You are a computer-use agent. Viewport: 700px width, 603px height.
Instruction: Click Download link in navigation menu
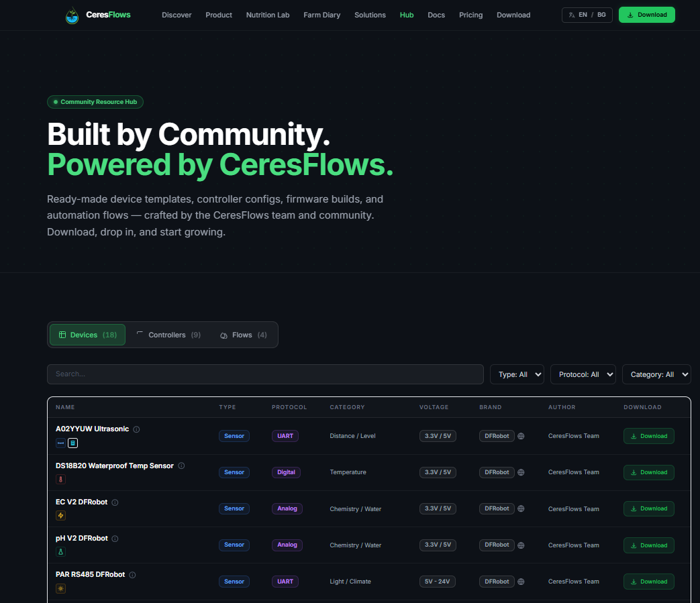513,15
